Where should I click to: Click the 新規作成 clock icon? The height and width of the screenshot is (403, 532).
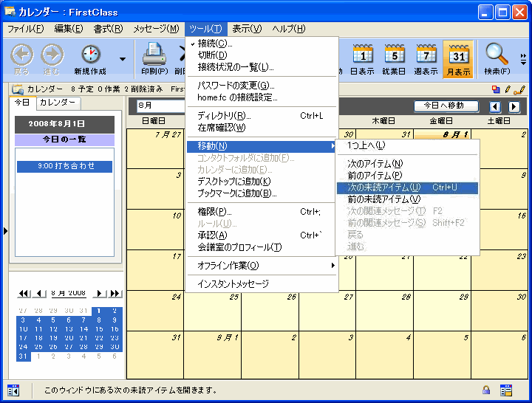91,54
